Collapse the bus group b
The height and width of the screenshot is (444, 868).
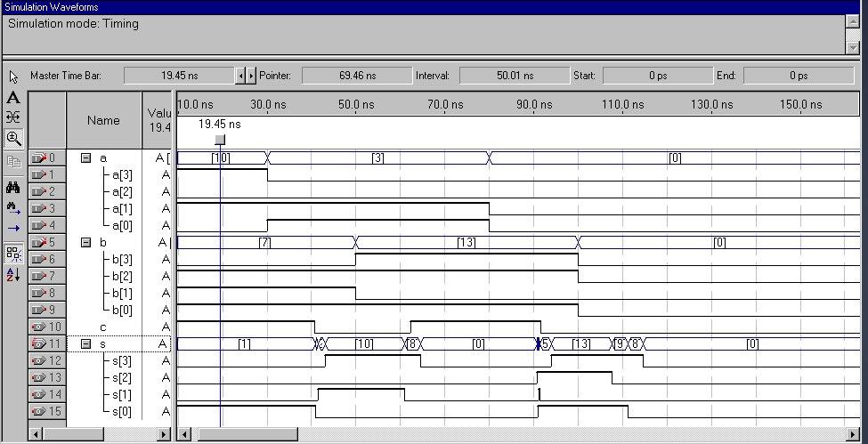[x=85, y=243]
